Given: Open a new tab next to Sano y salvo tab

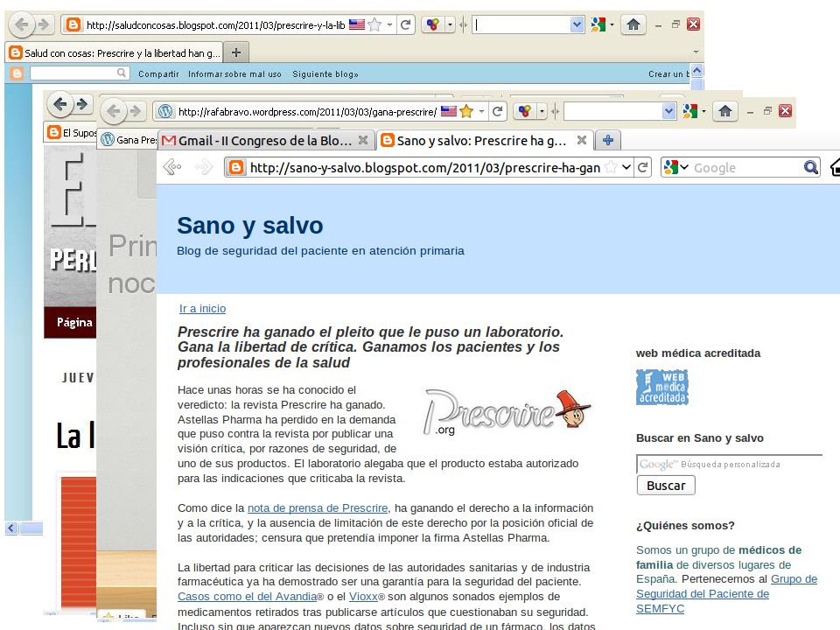Looking at the screenshot, I should click(x=608, y=140).
